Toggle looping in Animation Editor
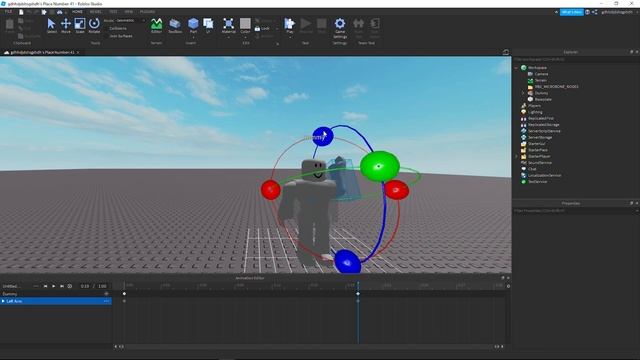The height and width of the screenshot is (360, 640). tap(70, 286)
